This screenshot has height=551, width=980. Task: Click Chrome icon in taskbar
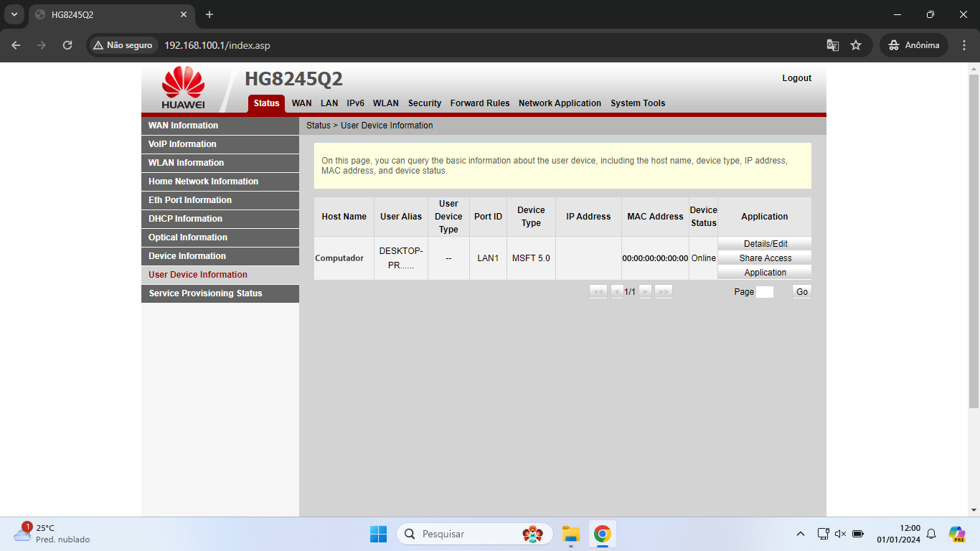[x=603, y=534]
